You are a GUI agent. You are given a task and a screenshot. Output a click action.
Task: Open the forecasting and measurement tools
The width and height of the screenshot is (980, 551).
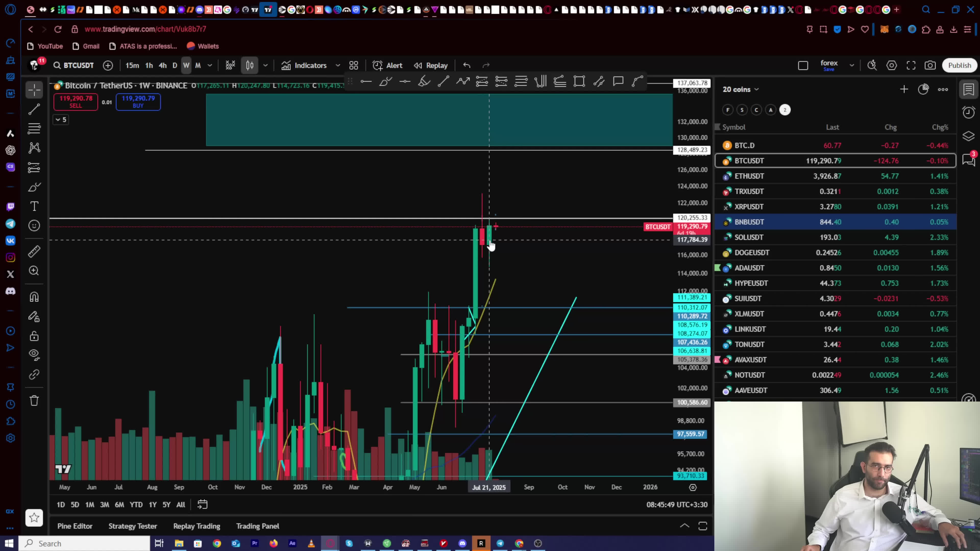pyautogui.click(x=34, y=167)
